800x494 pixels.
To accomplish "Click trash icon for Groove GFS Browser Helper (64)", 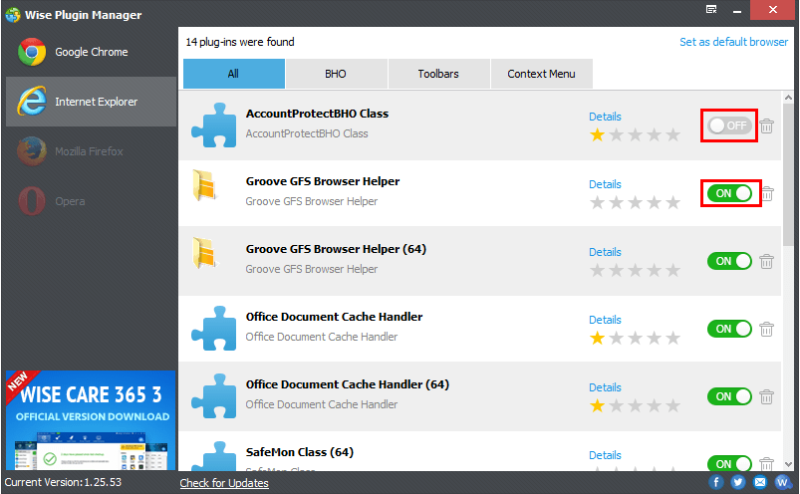I will [767, 261].
